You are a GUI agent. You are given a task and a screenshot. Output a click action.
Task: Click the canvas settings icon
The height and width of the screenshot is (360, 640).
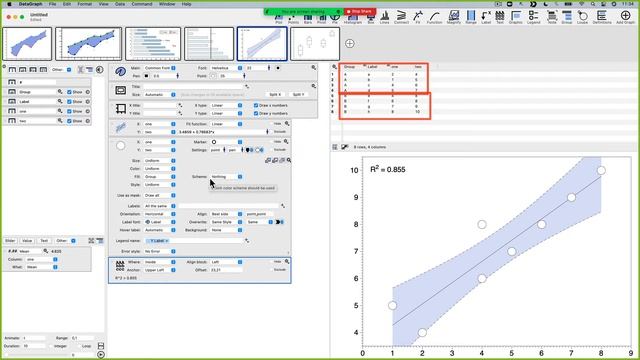(x=120, y=90)
